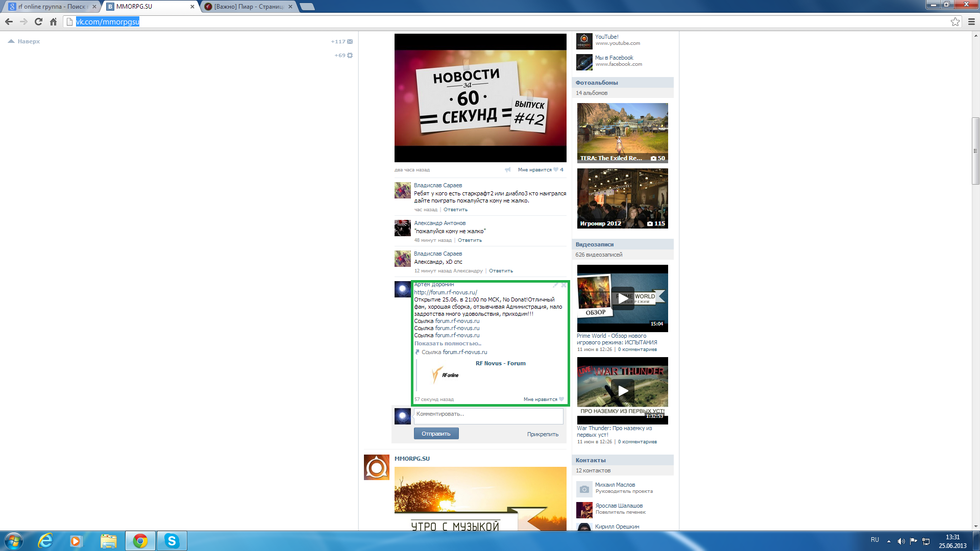The width and height of the screenshot is (980, 551).
Task: Click the Комментировать text field
Action: tap(488, 416)
